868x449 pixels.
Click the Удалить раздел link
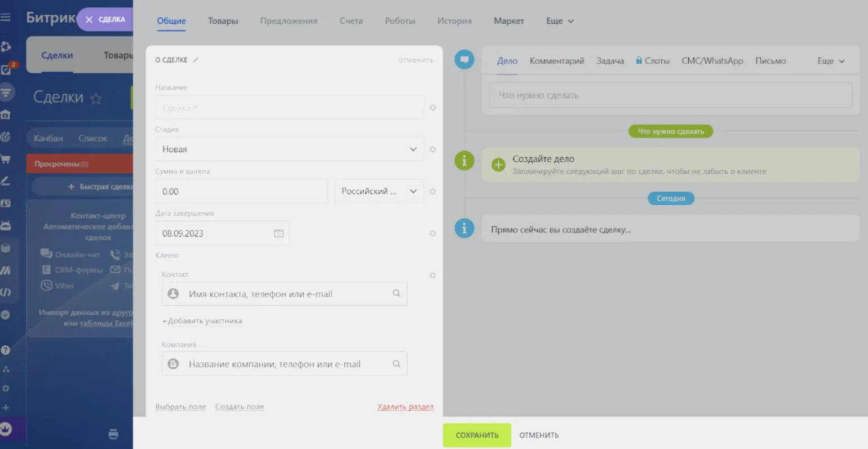point(405,407)
